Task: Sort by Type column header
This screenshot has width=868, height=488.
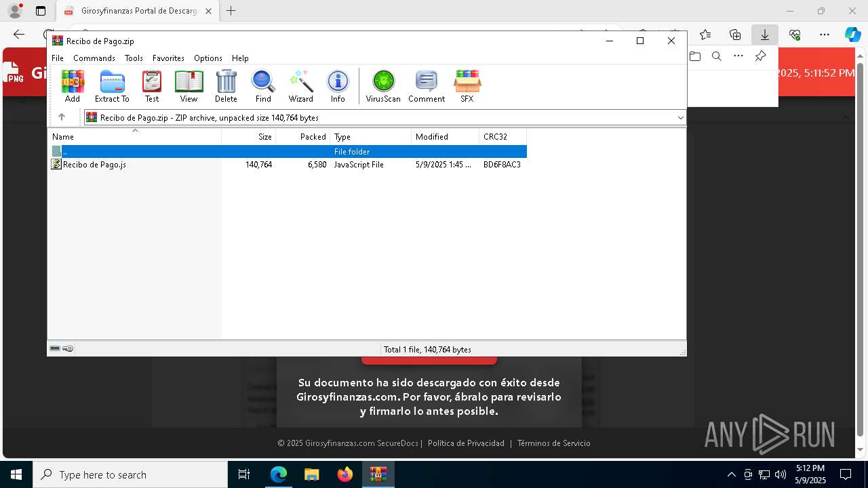Action: [371, 137]
